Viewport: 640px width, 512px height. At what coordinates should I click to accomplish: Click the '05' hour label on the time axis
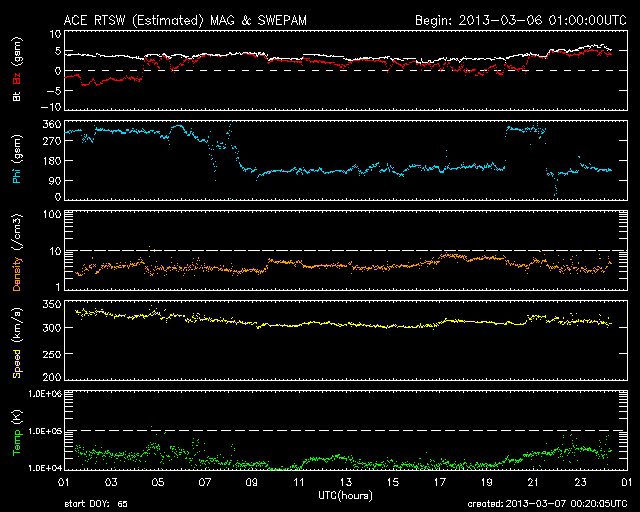click(158, 482)
